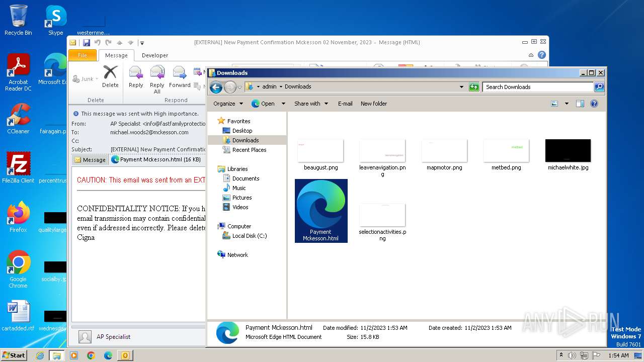This screenshot has width=644, height=362.
Task: Select Payment Mckesson.html attachment
Action: (155, 159)
